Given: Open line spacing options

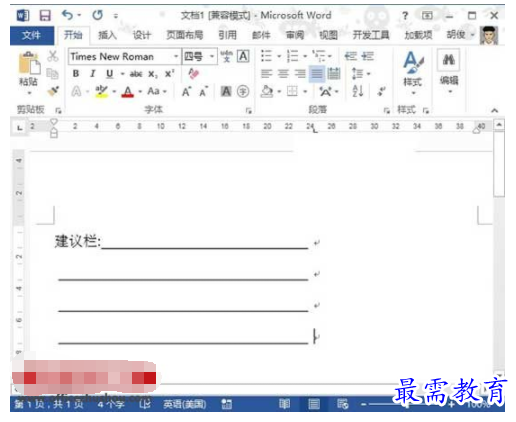Looking at the screenshot, I should tap(358, 74).
